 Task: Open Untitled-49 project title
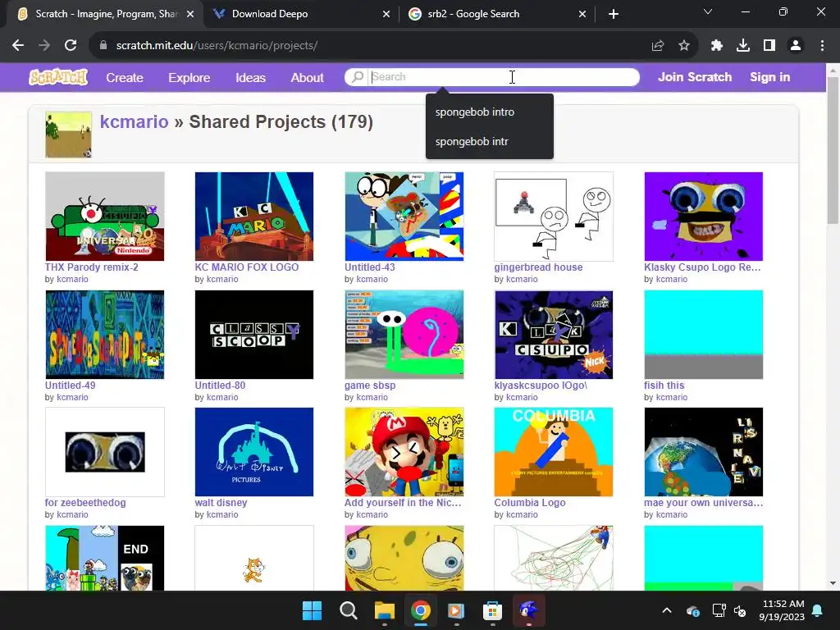coord(71,386)
